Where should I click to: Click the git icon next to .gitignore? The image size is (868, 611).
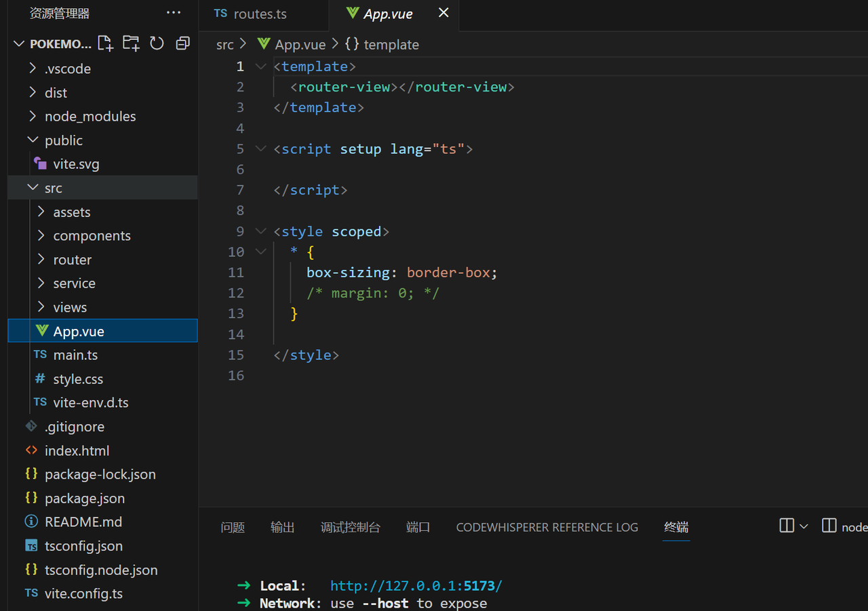click(x=31, y=426)
